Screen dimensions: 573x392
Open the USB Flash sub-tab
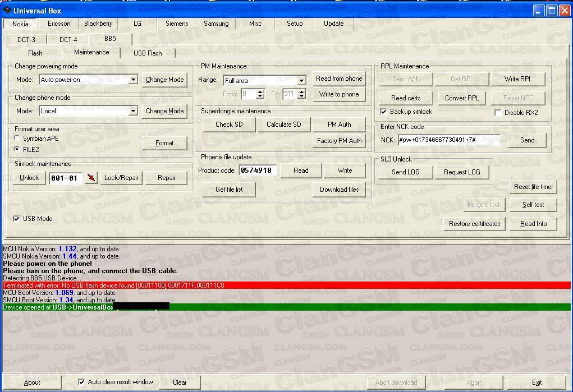coord(148,53)
